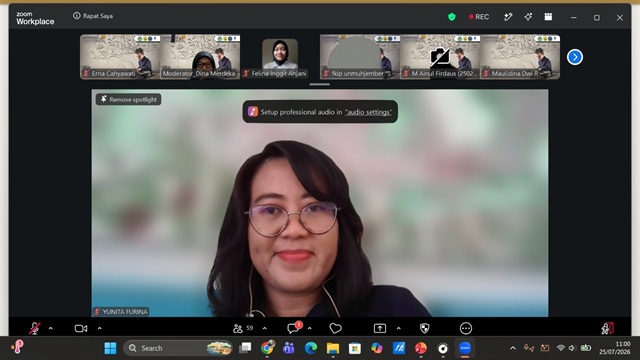Open the "audio settings" link
Screen dimensions: 640x360
click(x=368, y=112)
